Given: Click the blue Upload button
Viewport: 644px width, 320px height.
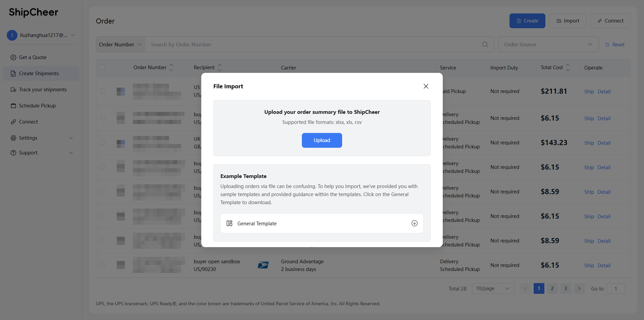Looking at the screenshot, I should click(322, 140).
